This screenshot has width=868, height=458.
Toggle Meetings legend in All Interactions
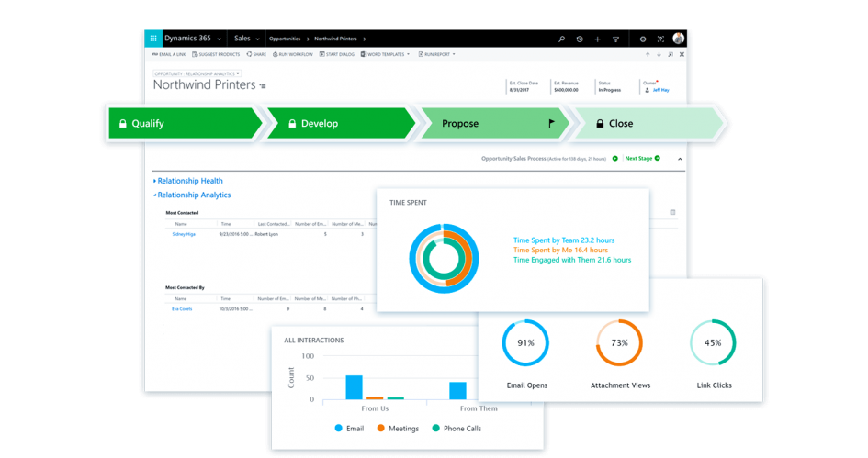click(398, 429)
